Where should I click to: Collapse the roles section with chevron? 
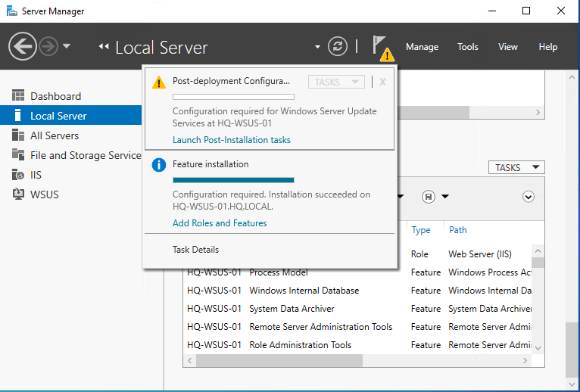pos(529,197)
